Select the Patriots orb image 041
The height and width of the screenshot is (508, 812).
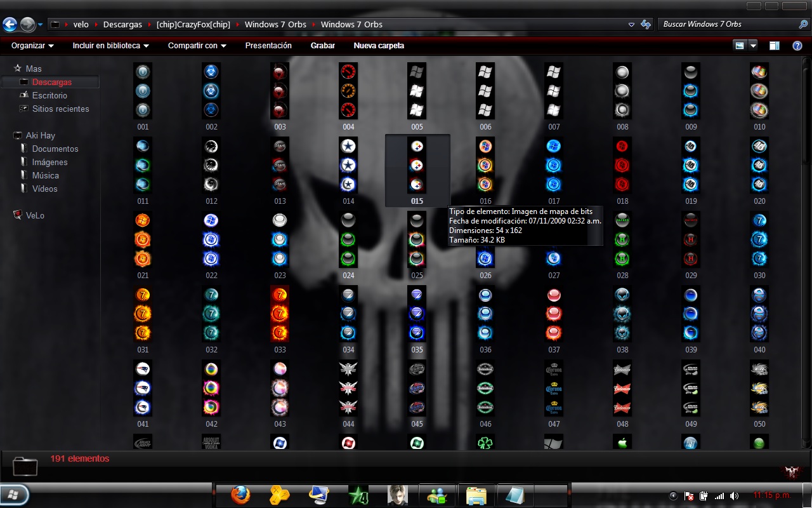[143, 388]
